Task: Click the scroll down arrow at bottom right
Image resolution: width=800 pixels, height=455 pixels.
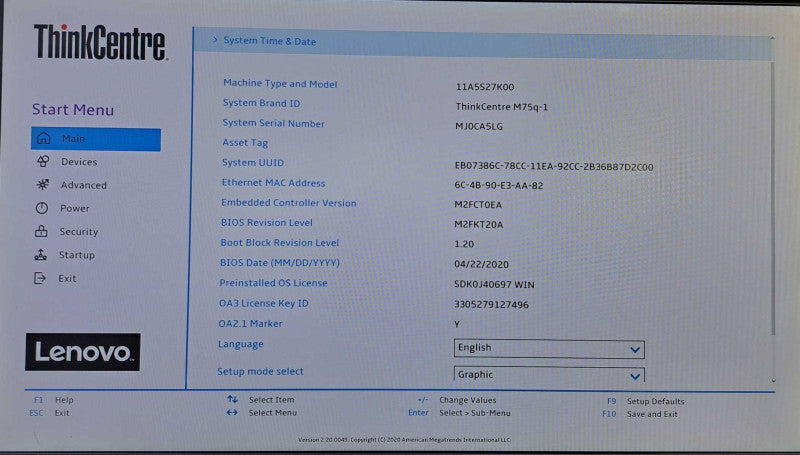Action: [x=773, y=381]
